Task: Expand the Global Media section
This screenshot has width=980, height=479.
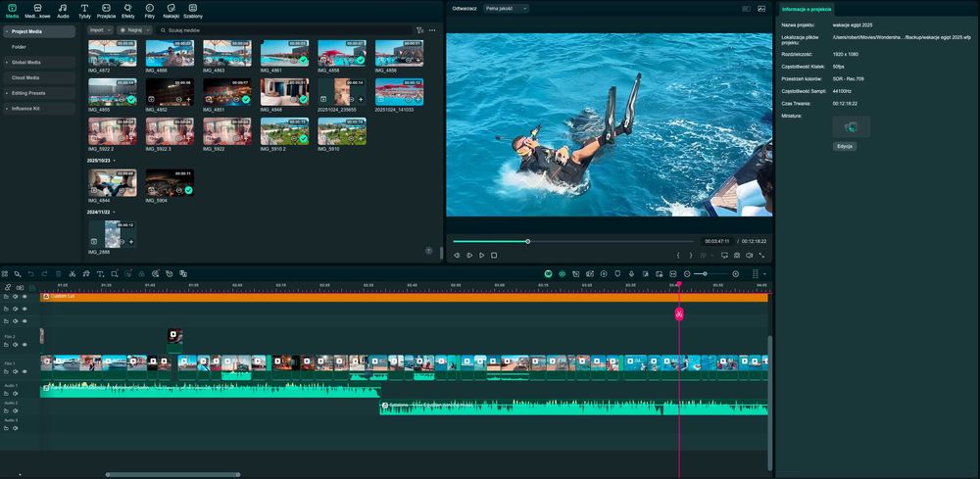Action: point(6,63)
